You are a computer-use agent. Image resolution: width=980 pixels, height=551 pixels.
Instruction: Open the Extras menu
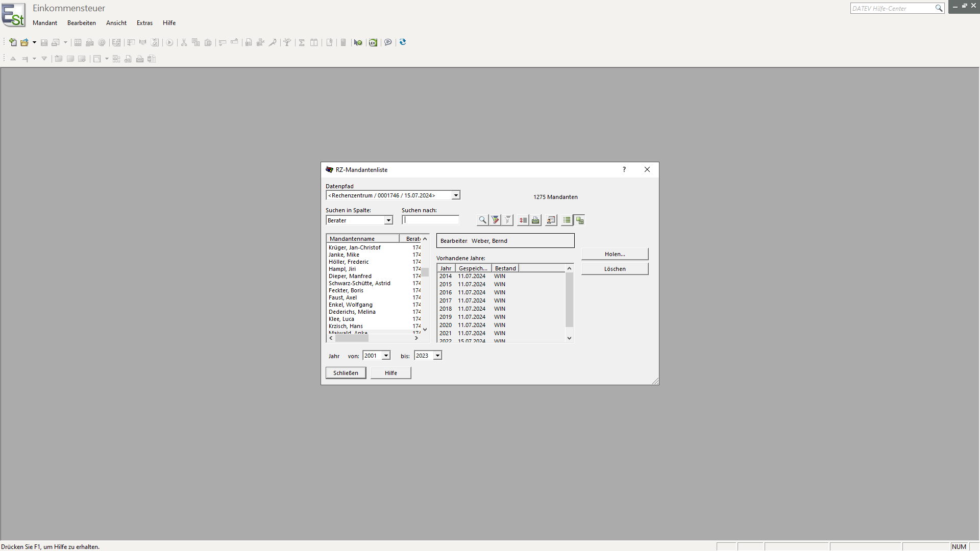click(x=144, y=23)
